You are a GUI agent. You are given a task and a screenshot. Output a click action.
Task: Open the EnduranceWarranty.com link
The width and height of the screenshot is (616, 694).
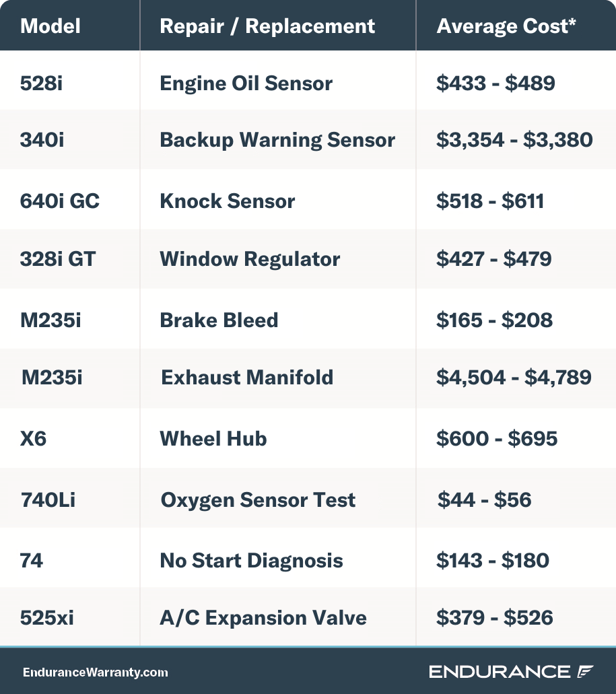tap(96, 672)
